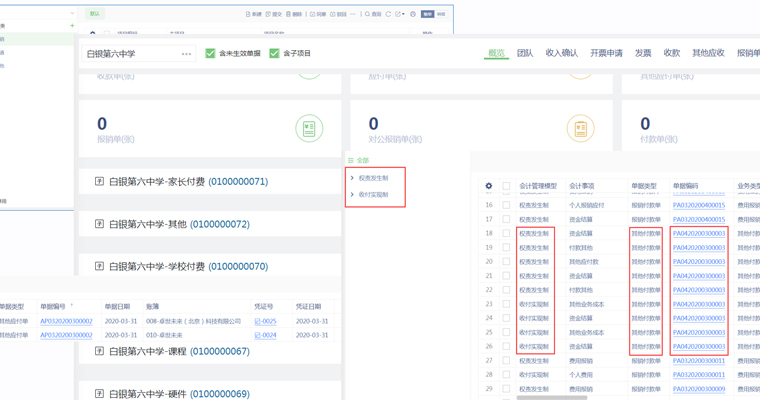Screen dimensions: 760x400
Task: Open document link AP0320200300002 in first row
Action: click(66, 322)
